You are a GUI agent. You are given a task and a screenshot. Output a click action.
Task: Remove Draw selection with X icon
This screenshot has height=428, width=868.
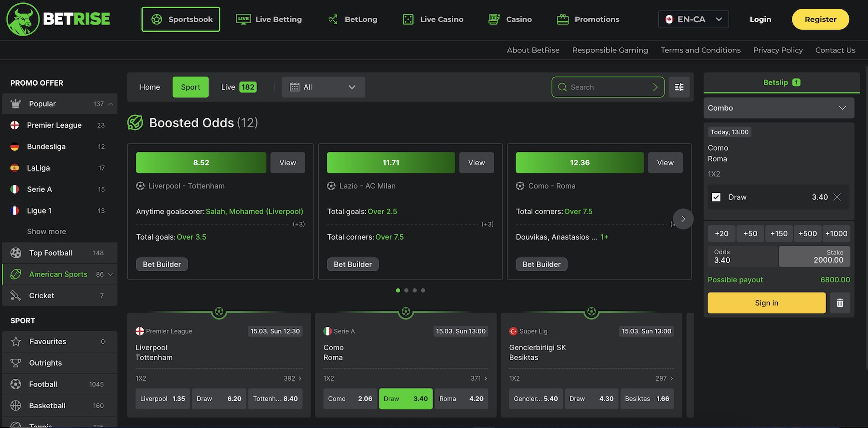(x=837, y=197)
